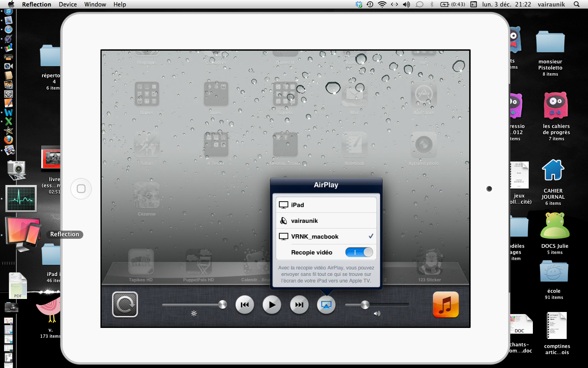Click the vairaunik user menu
This screenshot has height=368, width=588.
pos(551,4)
